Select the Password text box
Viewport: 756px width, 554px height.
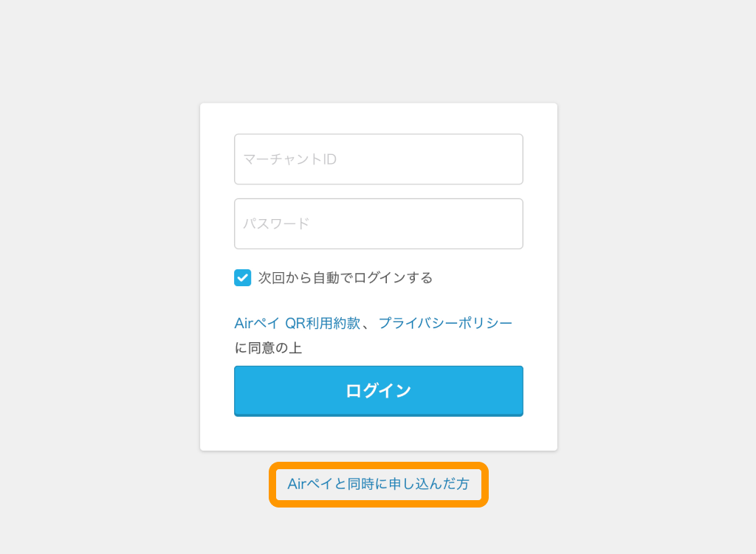coord(378,224)
